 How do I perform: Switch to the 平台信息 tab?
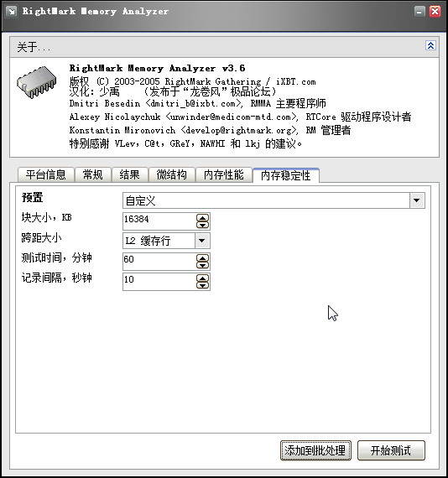(46, 175)
